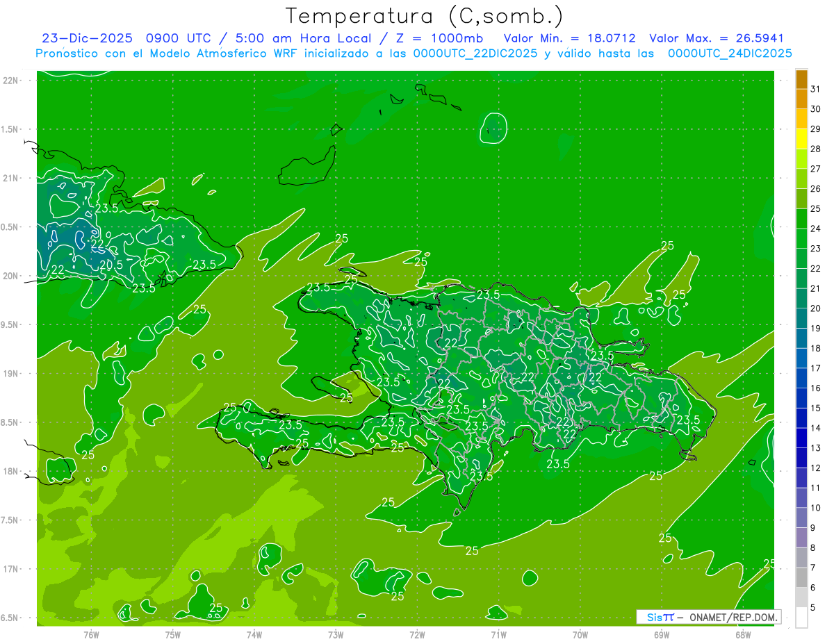Click the color scale label 19

[x=815, y=329]
